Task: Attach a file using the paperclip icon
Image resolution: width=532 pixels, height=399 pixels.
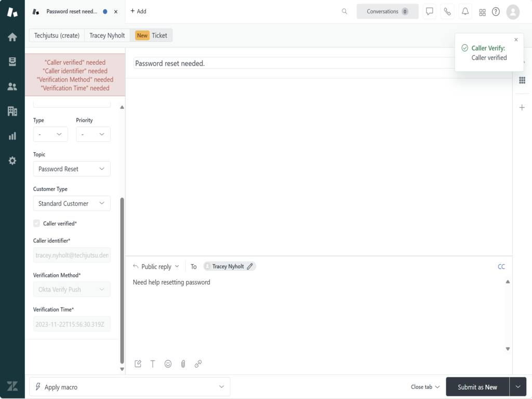Action: (183, 364)
